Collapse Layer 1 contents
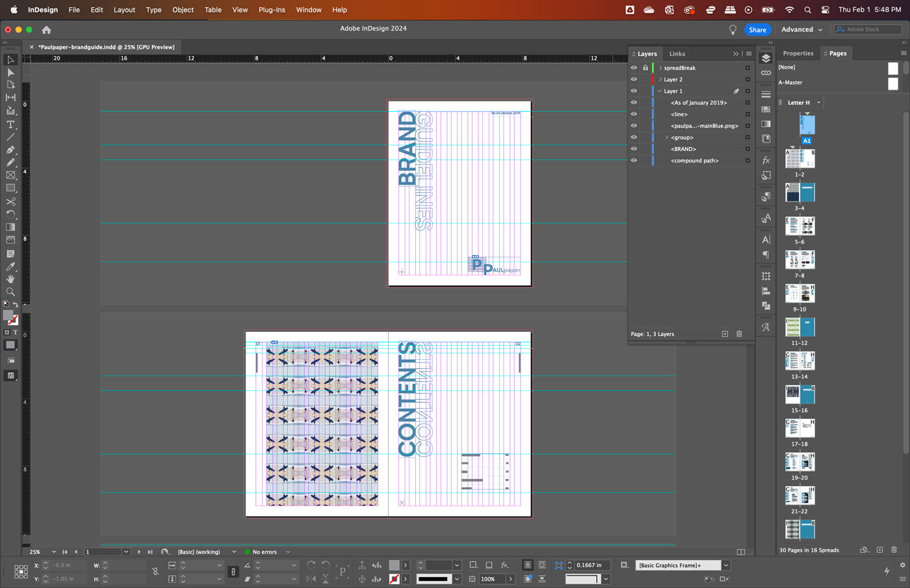The width and height of the screenshot is (910, 588). 660,91
